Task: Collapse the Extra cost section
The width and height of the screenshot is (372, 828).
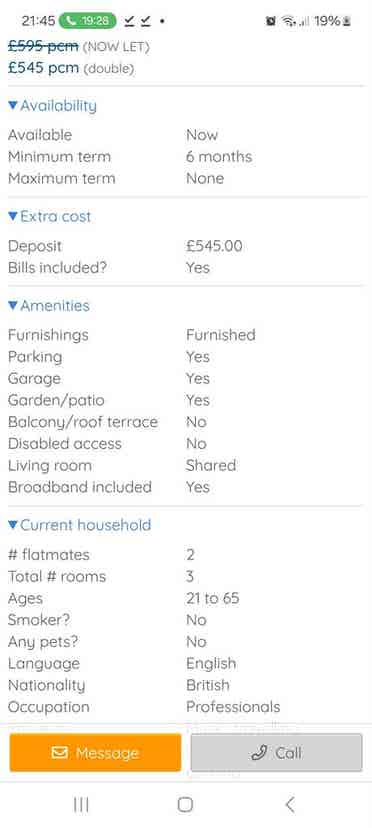Action: [50, 217]
